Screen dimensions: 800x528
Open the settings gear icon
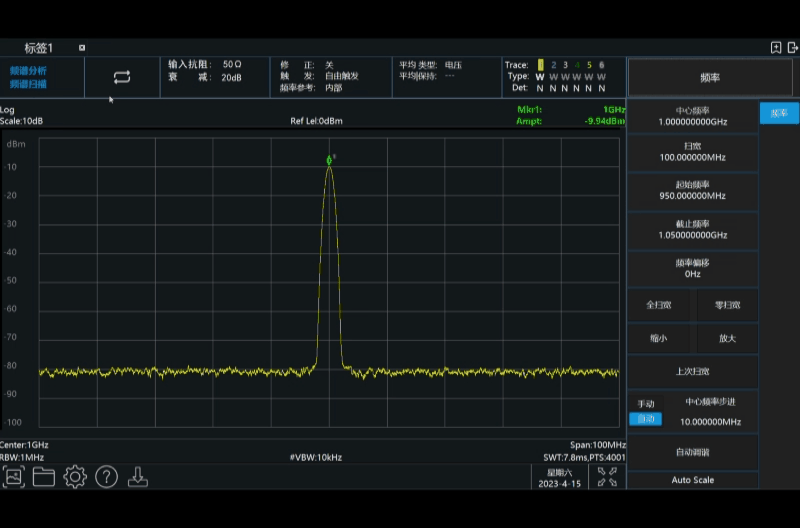[x=75, y=477]
